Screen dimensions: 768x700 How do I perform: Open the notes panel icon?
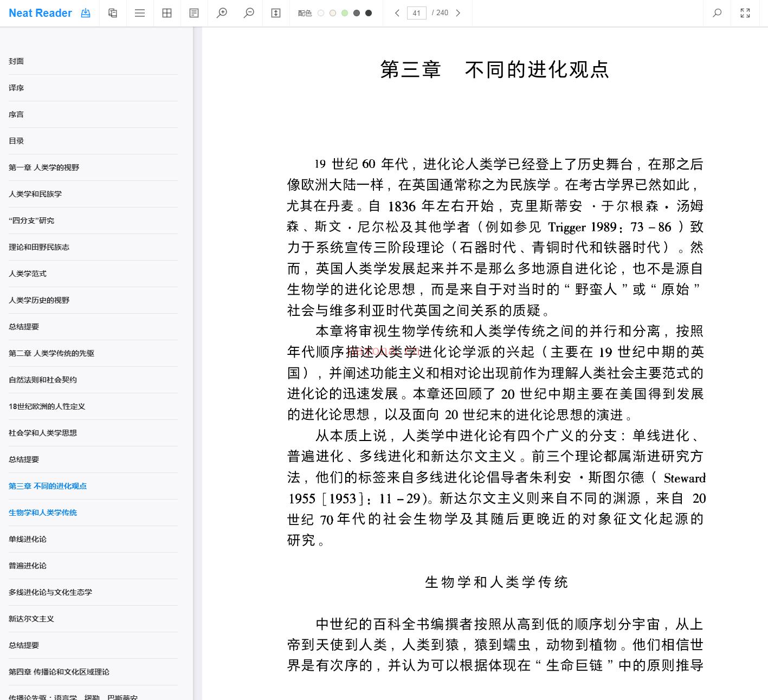194,13
